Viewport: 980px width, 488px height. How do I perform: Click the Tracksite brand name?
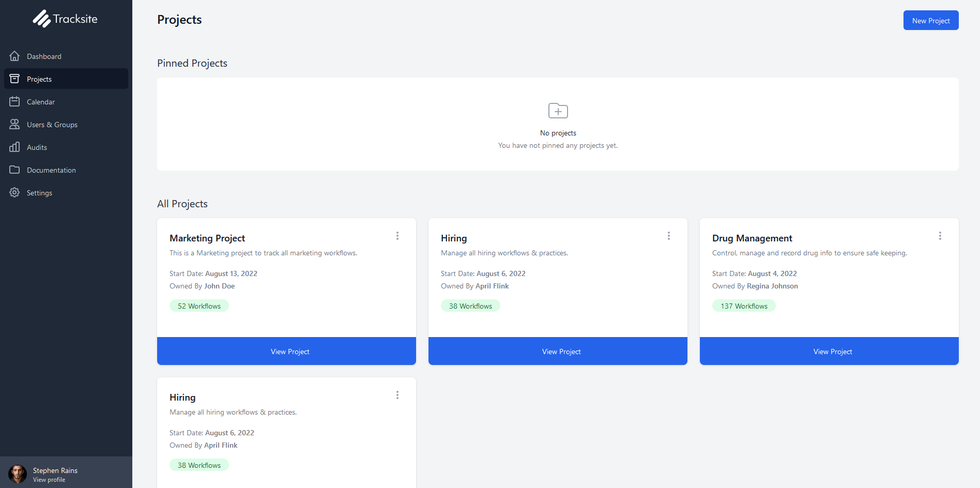tap(75, 19)
